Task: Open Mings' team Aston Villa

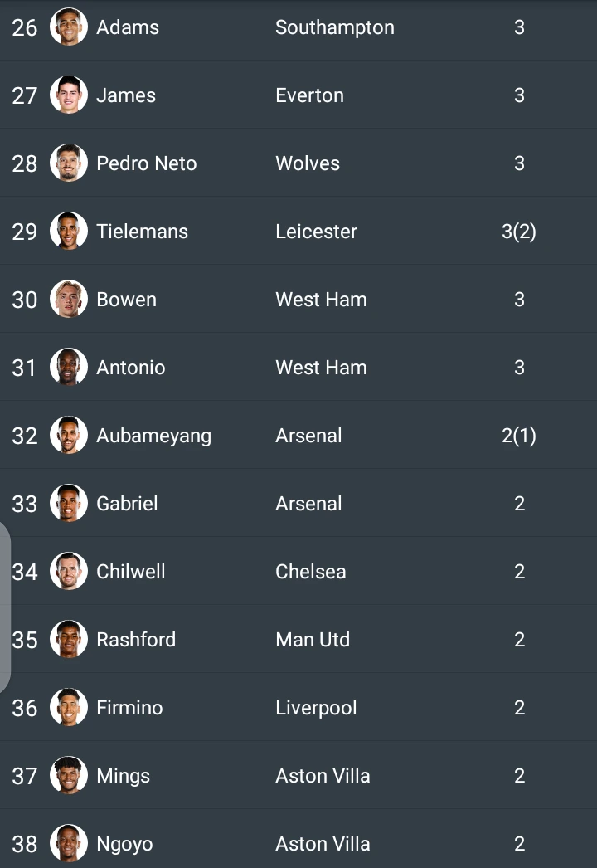Action: point(323,776)
